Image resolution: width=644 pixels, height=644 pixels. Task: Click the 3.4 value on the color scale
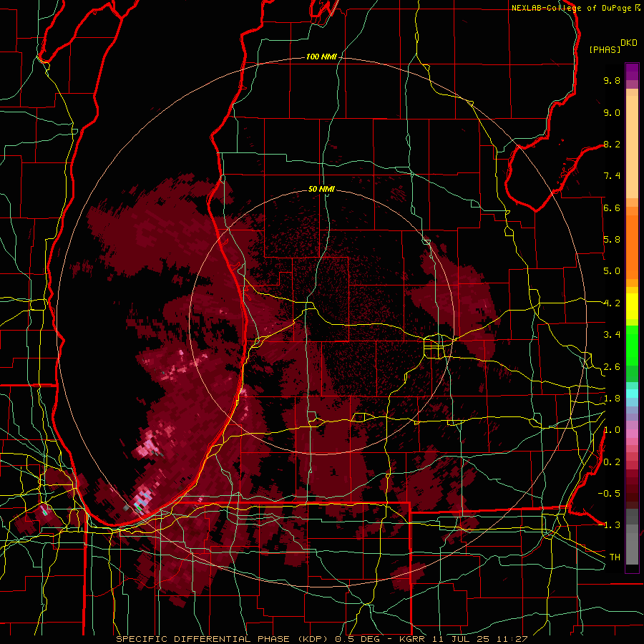coord(612,335)
